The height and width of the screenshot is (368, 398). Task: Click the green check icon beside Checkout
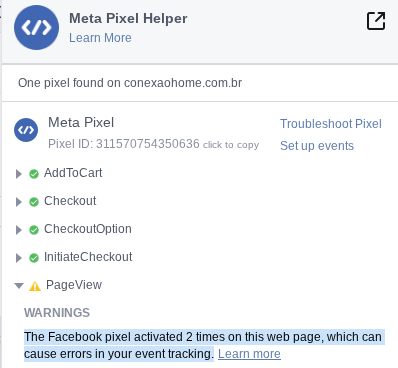tap(34, 202)
